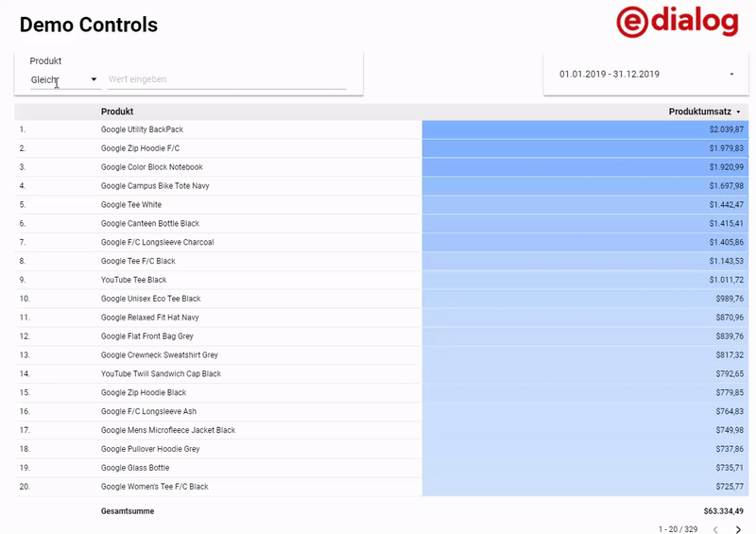The image size is (756, 534).
Task: Select Google Unisex Eco Tee Black
Action: (x=150, y=299)
